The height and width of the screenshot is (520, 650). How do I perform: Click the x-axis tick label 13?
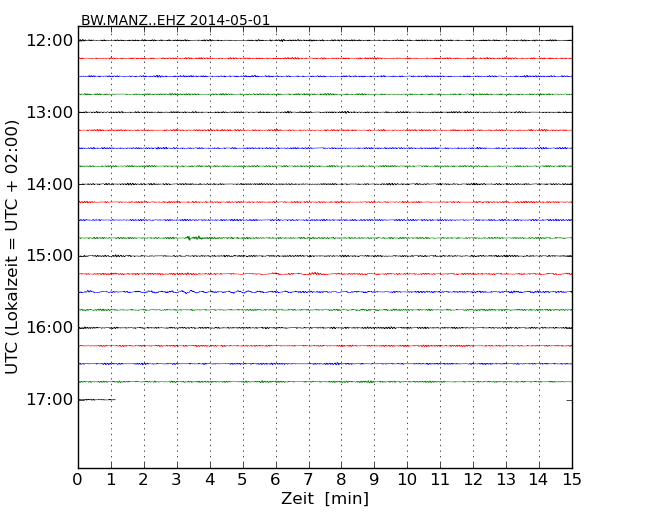(506, 480)
